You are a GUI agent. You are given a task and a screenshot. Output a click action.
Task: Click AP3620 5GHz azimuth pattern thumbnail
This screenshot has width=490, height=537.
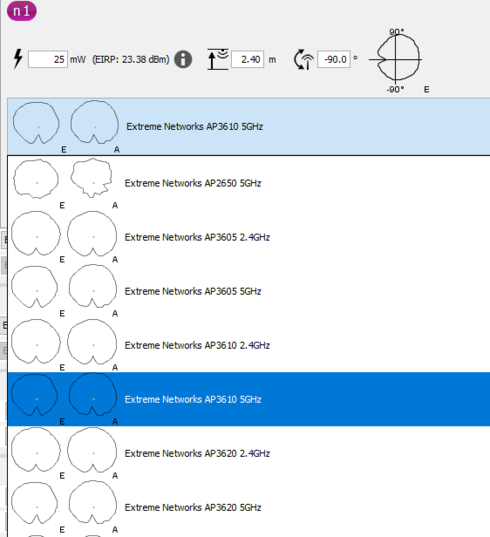click(93, 502)
